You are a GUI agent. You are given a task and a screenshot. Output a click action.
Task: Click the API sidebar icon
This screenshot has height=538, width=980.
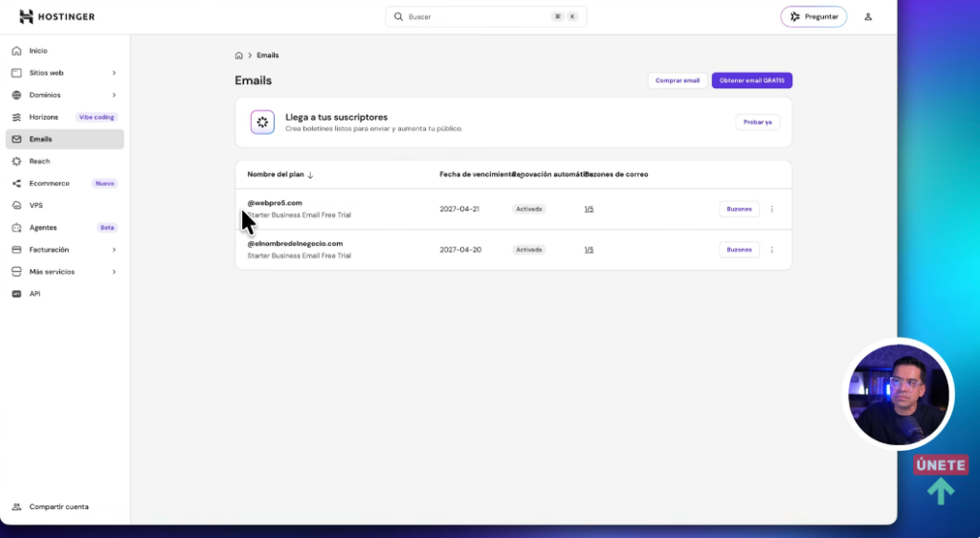17,294
